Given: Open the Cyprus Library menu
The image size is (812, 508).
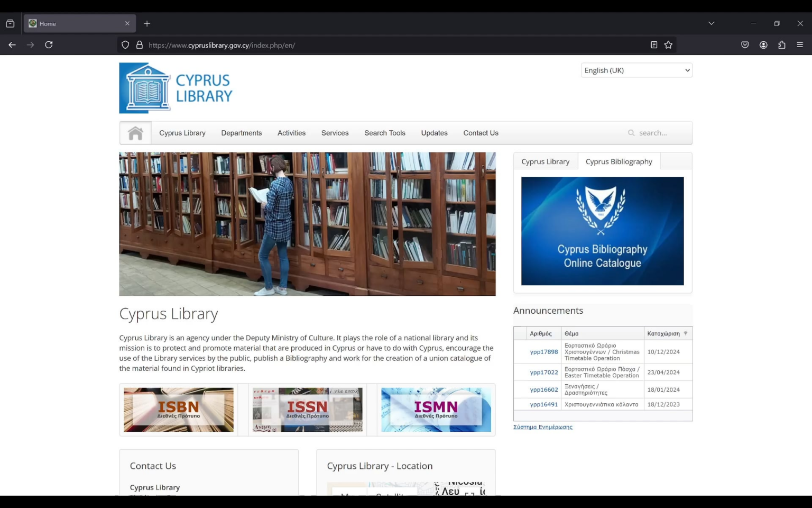Looking at the screenshot, I should point(182,133).
